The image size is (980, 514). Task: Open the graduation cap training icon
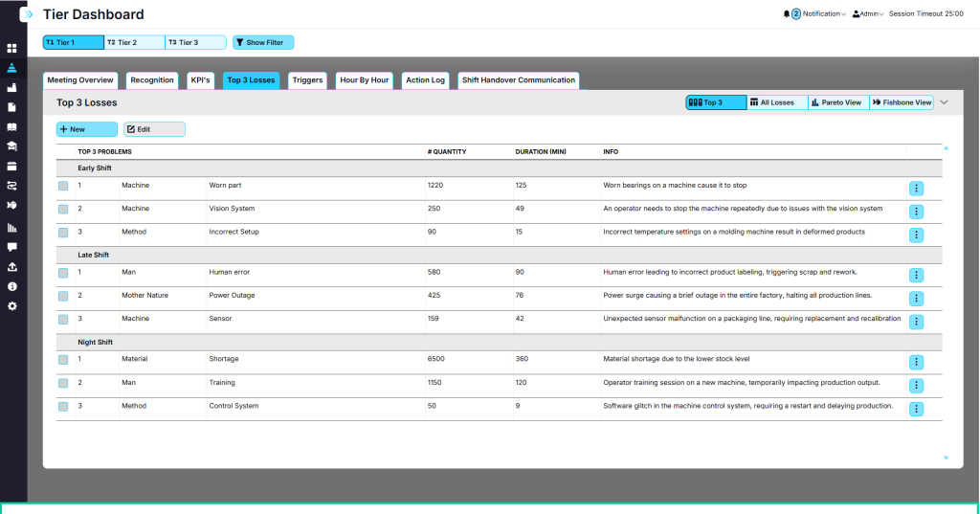point(11,146)
